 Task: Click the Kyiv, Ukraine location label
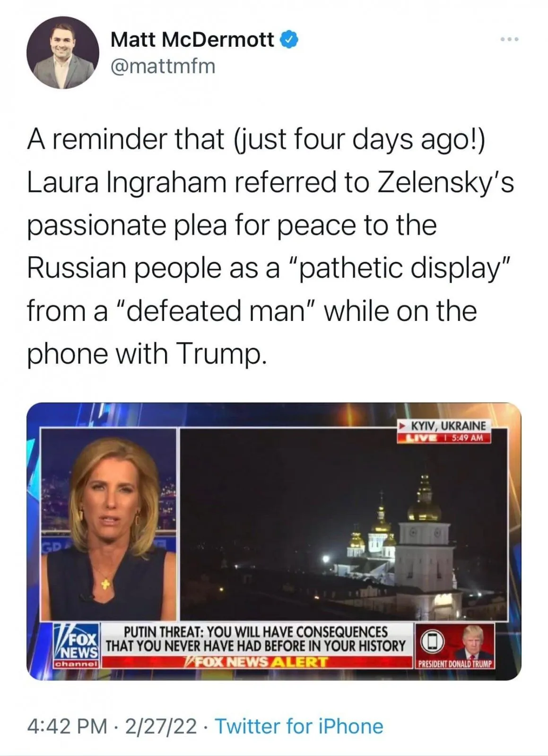[447, 426]
